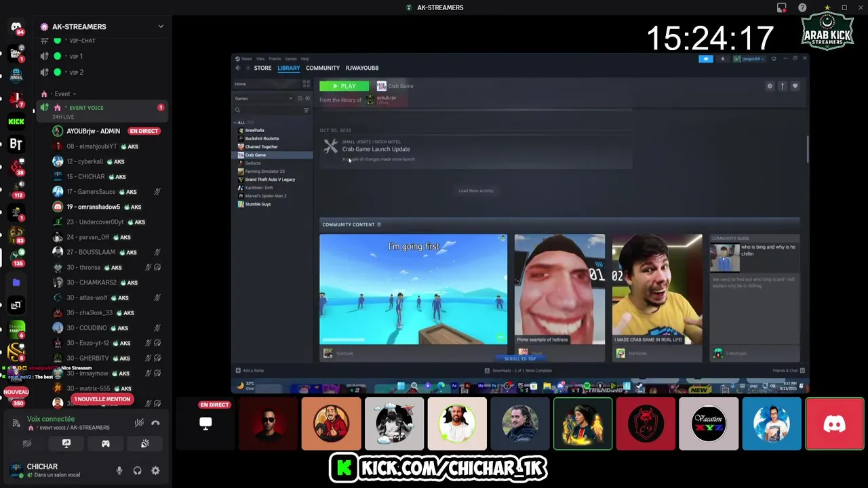
Task: Open the Discord direct messages home icon
Action: (x=16, y=27)
